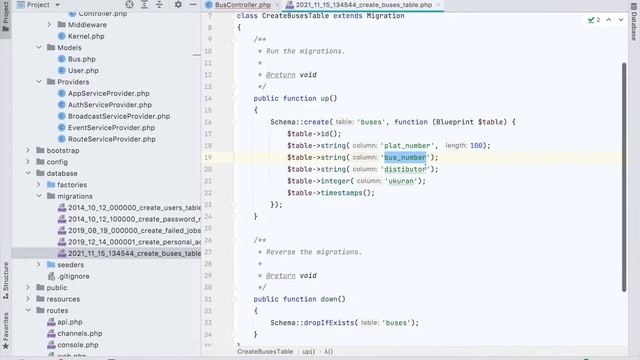Open the Favorites side tool window
Image resolution: width=640 pixels, height=360 pixels.
click(x=5, y=331)
